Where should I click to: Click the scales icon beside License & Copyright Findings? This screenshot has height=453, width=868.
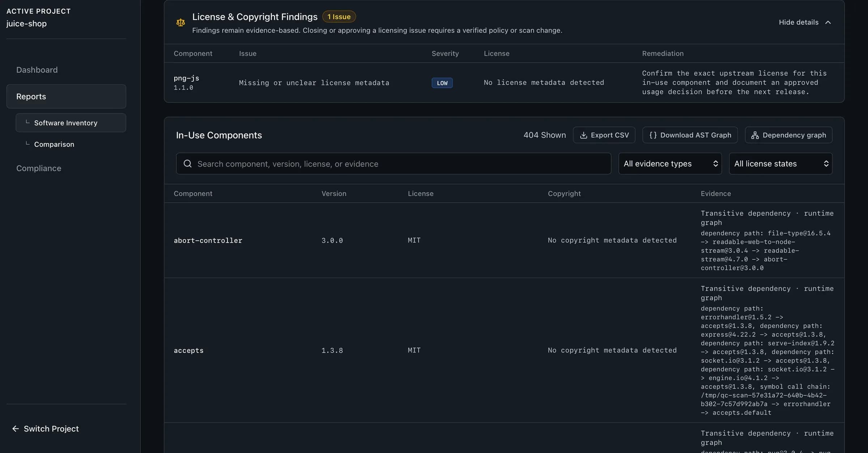click(180, 22)
